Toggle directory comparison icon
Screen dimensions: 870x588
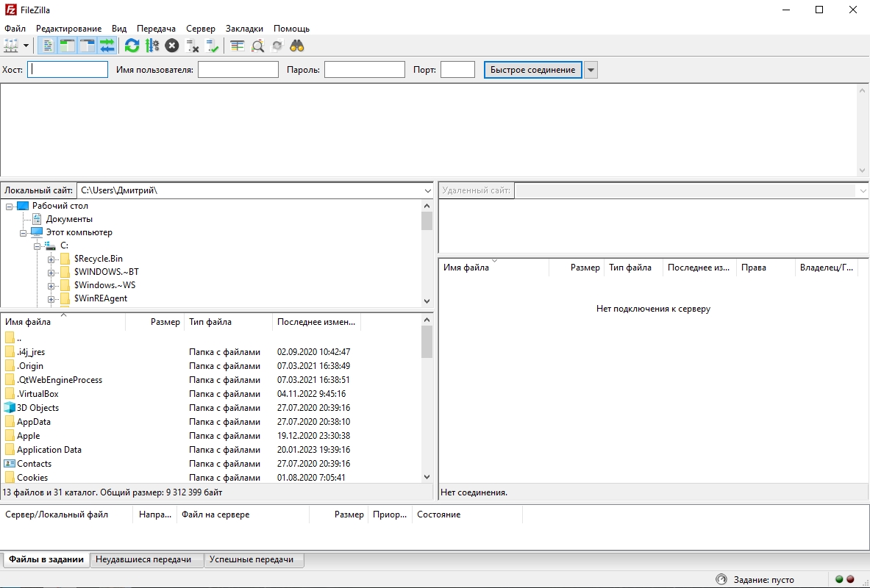click(257, 46)
